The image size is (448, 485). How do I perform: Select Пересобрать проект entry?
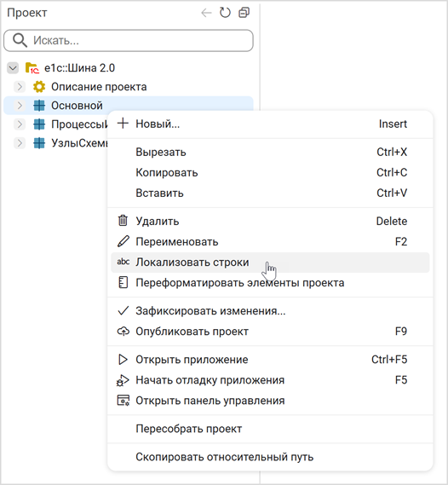(270, 429)
